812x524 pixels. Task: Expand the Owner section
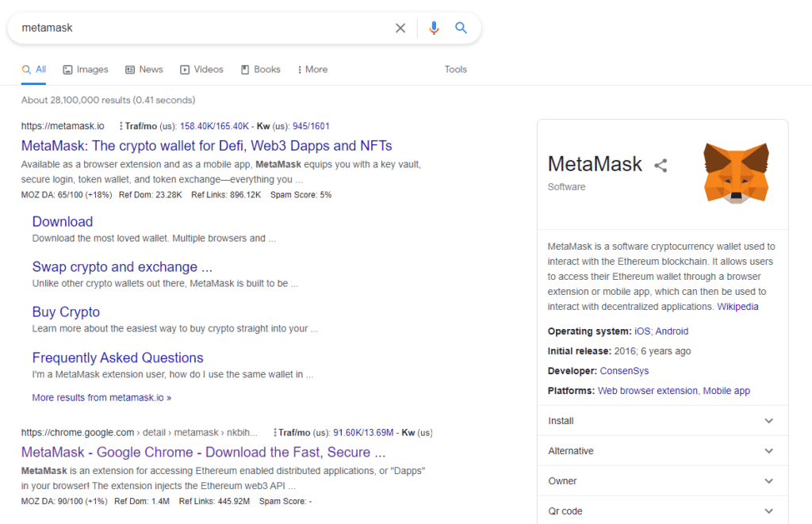click(663, 481)
